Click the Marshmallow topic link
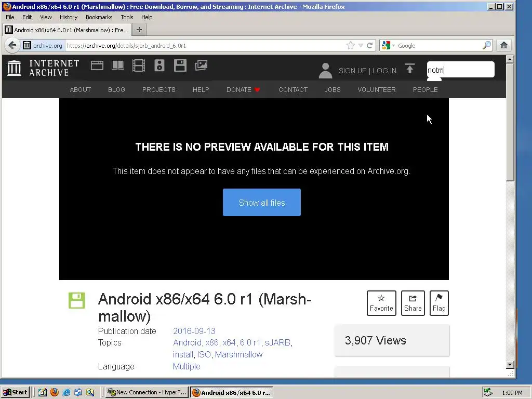The image size is (532, 399). tap(239, 354)
